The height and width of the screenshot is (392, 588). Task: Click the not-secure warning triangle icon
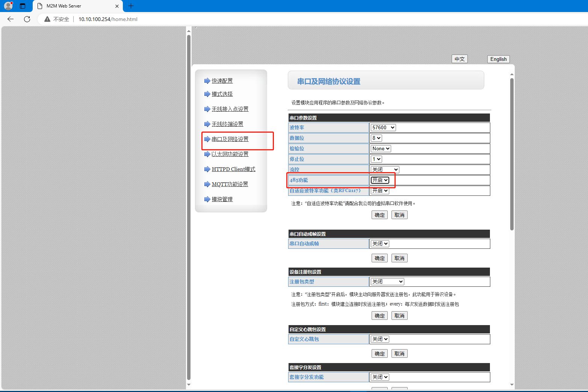47,19
